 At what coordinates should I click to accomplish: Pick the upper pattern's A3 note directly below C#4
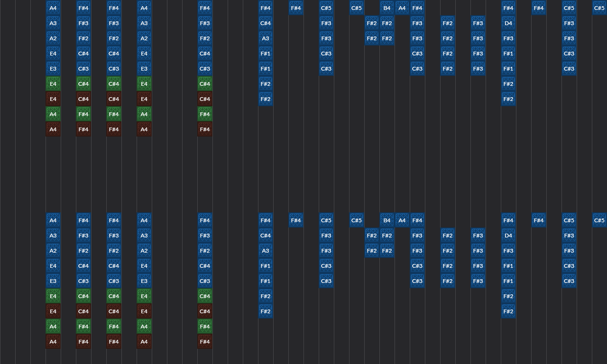tap(266, 38)
